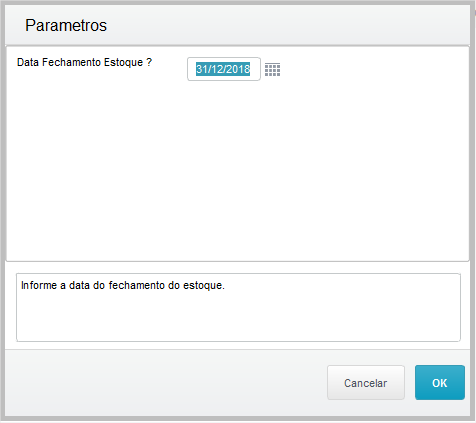Click the Parametros dialog title
476x423 pixels.
click(66, 25)
